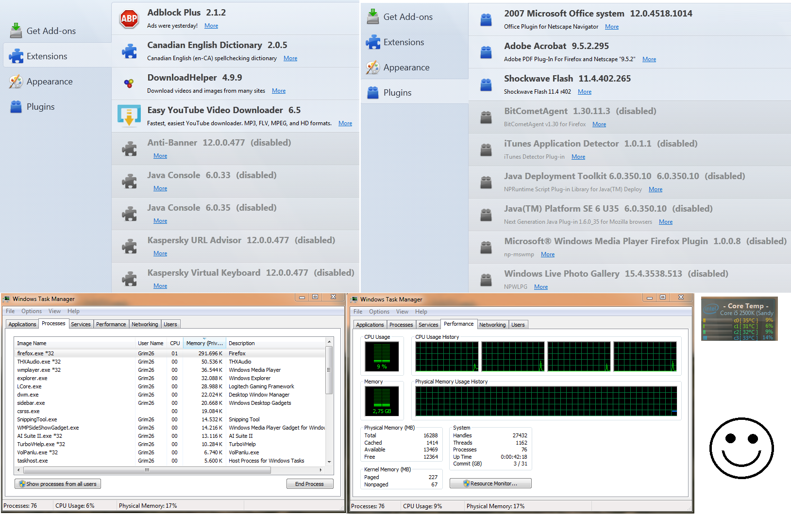Click the Get Add-ons icon in right pane

[x=373, y=17]
